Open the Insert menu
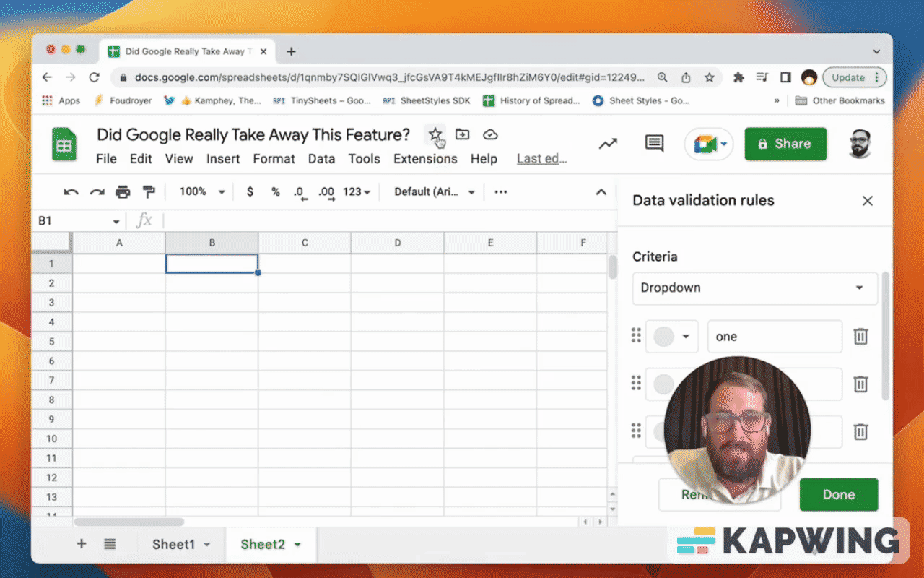This screenshot has height=578, width=924. pyautogui.click(x=223, y=159)
